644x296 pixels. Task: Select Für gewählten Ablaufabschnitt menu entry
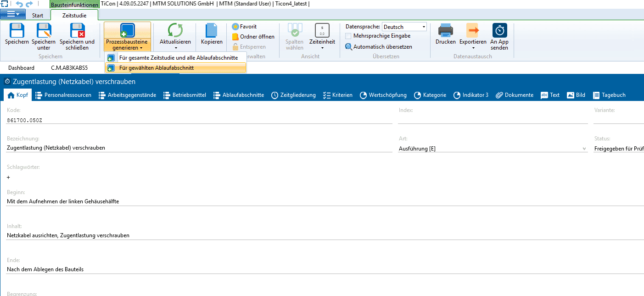[156, 68]
